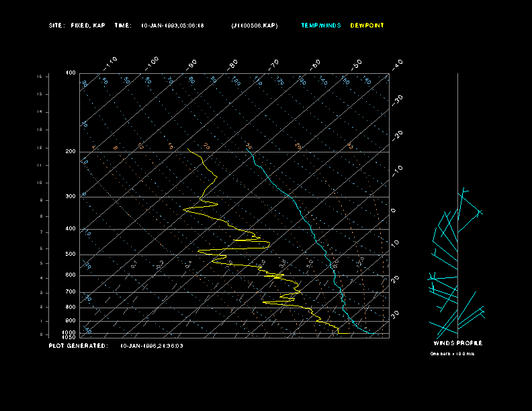Click the 200 pressure level label
Viewport: 532px width, 411px height.
[x=71, y=151]
